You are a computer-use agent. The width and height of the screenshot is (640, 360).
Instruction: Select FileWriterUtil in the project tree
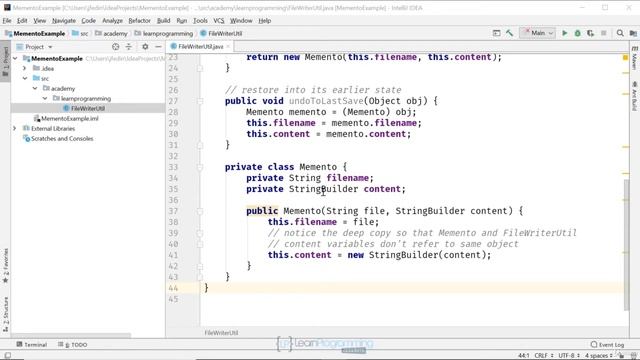click(88, 108)
